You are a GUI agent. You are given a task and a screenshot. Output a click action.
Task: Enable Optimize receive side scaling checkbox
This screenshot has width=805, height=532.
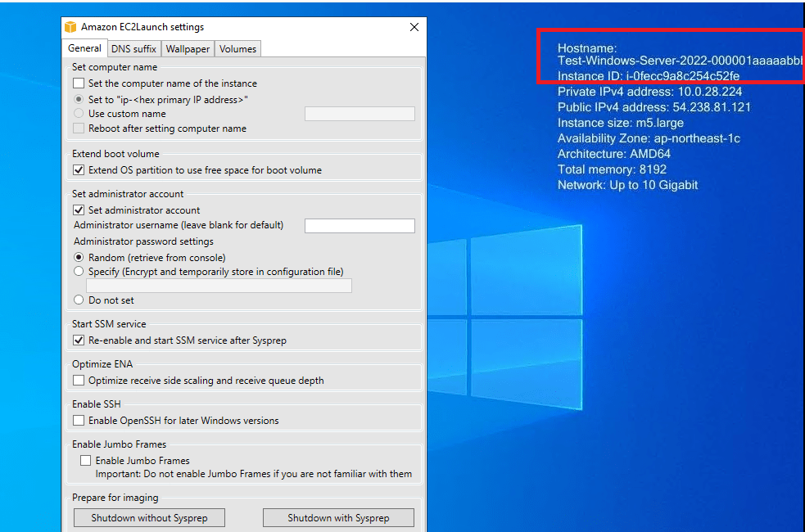(79, 380)
